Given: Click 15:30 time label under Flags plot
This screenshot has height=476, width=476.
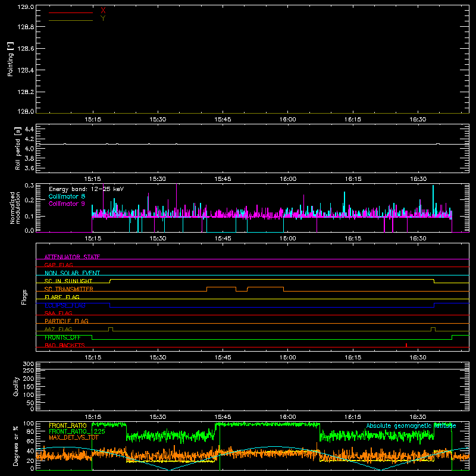Looking at the screenshot, I should 158,358.
